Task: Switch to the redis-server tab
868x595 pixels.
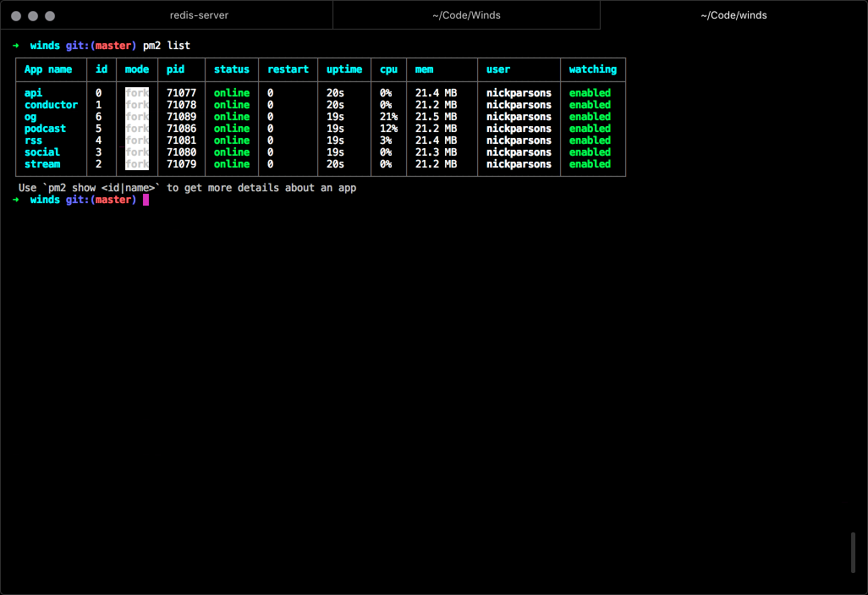Action: tap(199, 15)
